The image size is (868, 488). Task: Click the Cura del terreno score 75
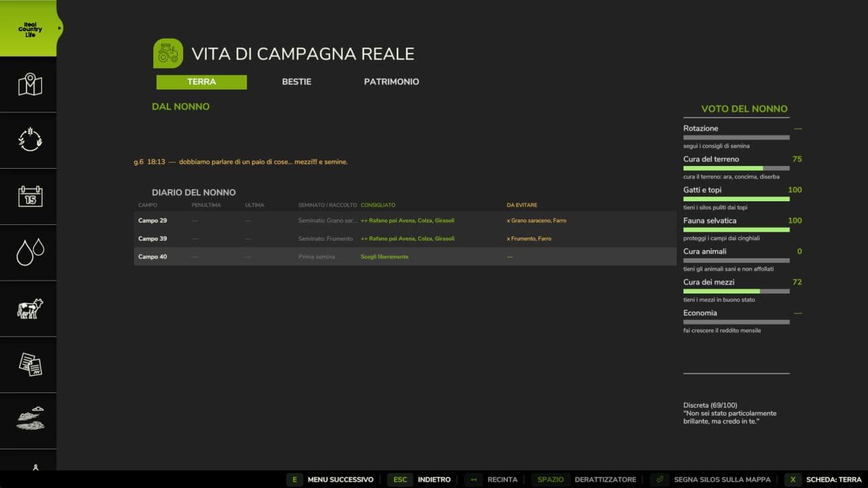click(x=797, y=159)
